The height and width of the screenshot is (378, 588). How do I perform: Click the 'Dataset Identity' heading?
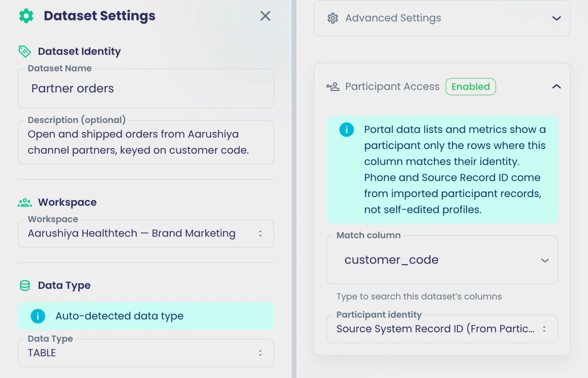pyautogui.click(x=79, y=51)
